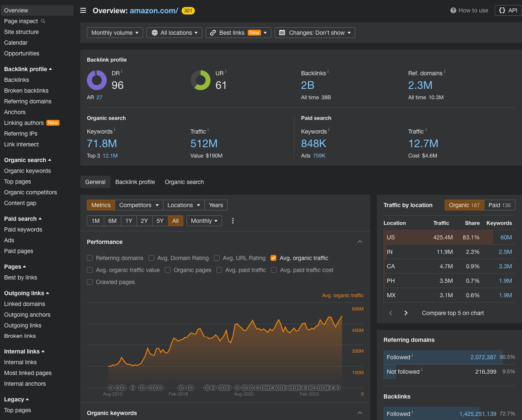Click Google update marker numbered 3 on the timeline
Image resolution: width=522 pixels, height=420 pixels.
338,388
